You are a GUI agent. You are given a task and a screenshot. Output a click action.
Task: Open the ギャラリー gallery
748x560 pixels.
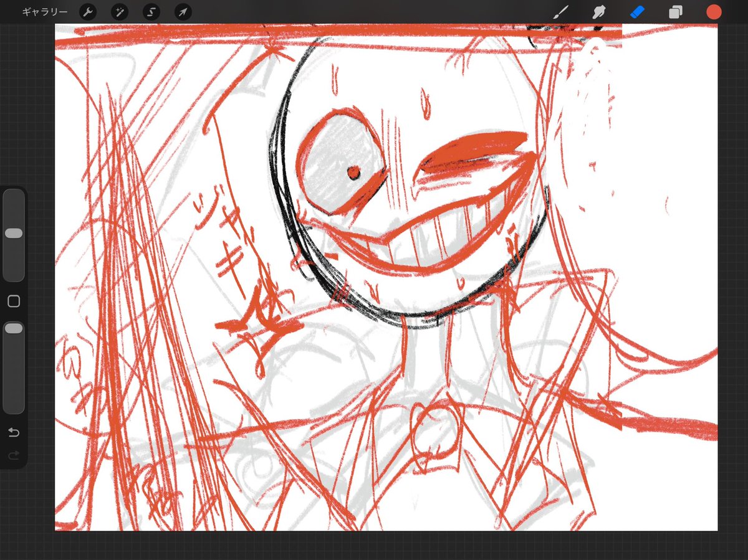46,12
